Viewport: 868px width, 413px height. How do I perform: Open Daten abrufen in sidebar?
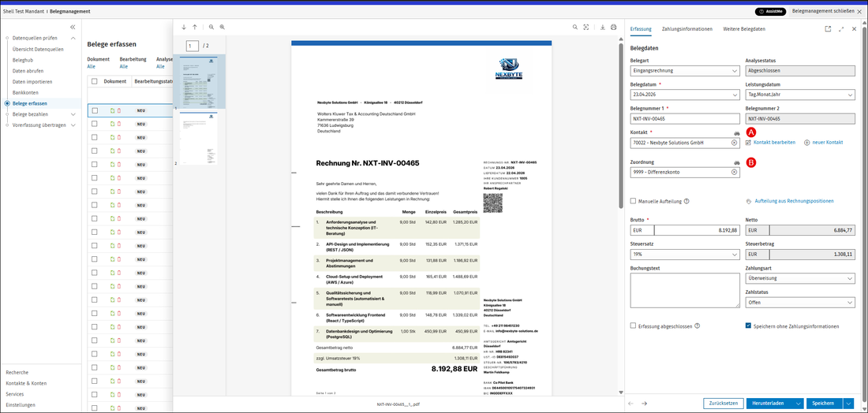point(28,71)
